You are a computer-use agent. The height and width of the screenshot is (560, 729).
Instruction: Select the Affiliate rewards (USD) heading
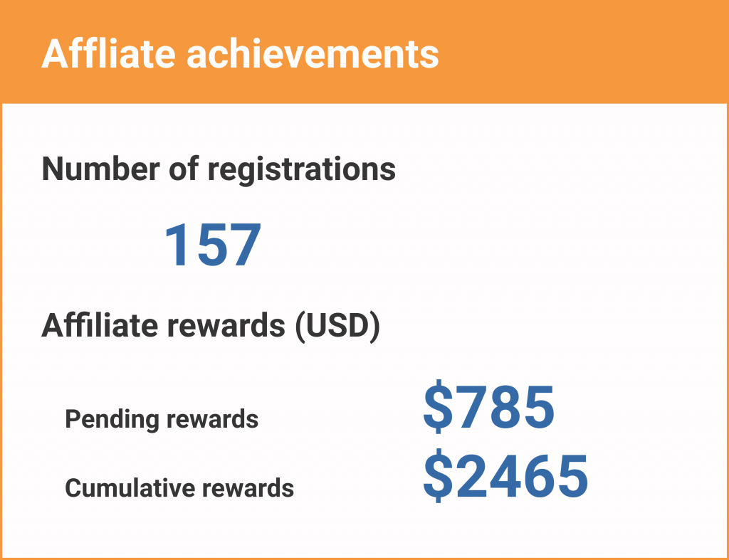coord(211,326)
